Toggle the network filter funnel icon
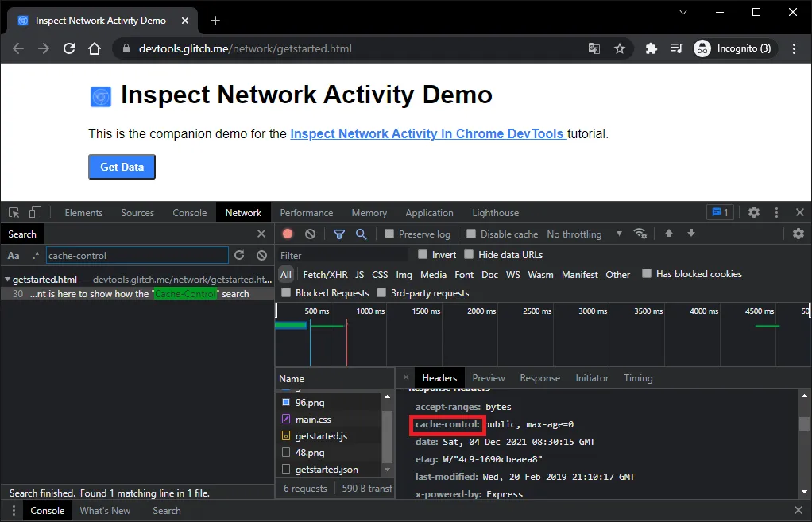This screenshot has width=812, height=522. (339, 234)
